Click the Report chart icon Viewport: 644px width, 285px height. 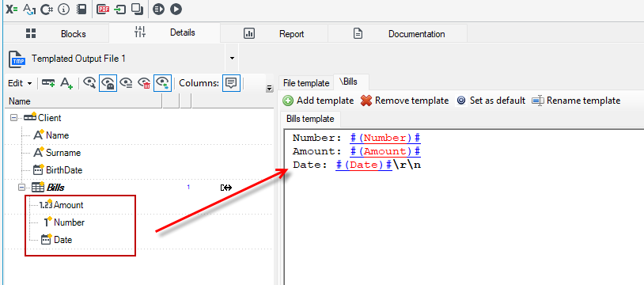249,34
